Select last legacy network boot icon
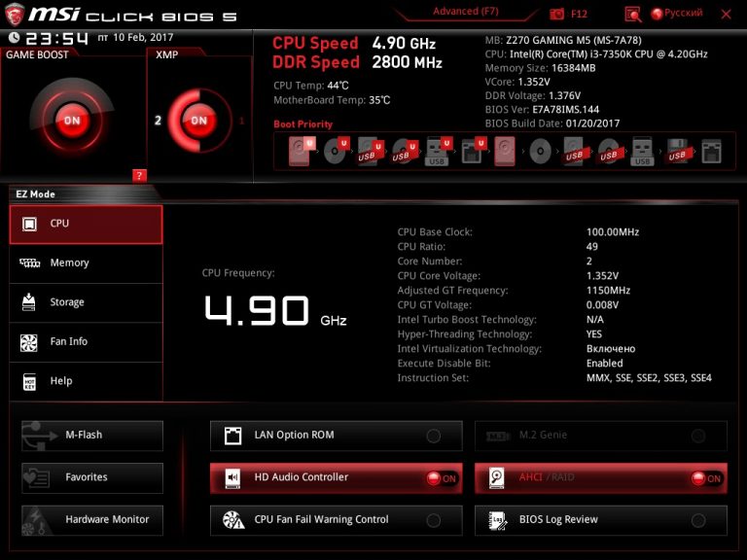This screenshot has width=747, height=560. click(x=711, y=152)
